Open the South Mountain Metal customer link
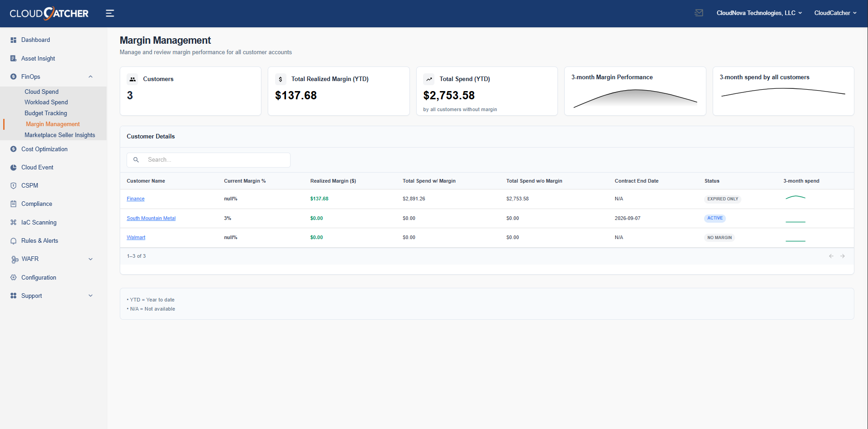Screen dimensions: 868x429 [151, 218]
